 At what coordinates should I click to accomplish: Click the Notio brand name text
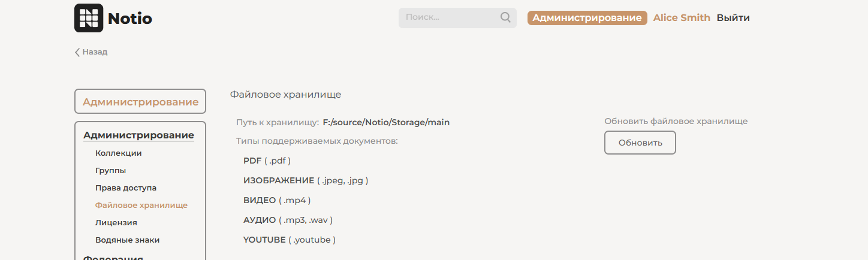(129, 19)
